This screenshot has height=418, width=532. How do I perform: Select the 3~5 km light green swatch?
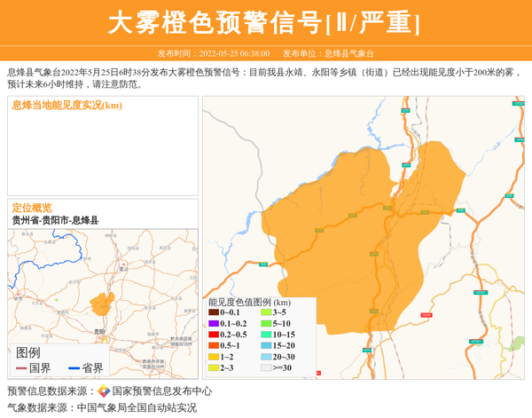[x=265, y=312]
